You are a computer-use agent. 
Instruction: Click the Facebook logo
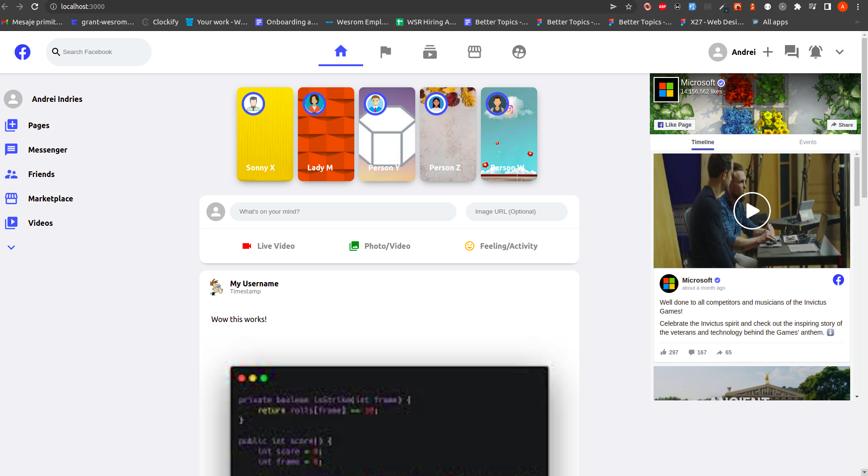pyautogui.click(x=22, y=52)
